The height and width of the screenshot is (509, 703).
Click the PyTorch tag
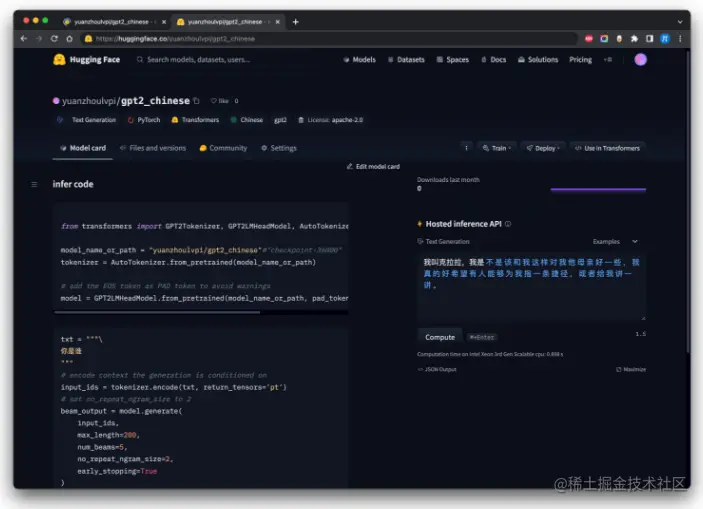click(144, 120)
